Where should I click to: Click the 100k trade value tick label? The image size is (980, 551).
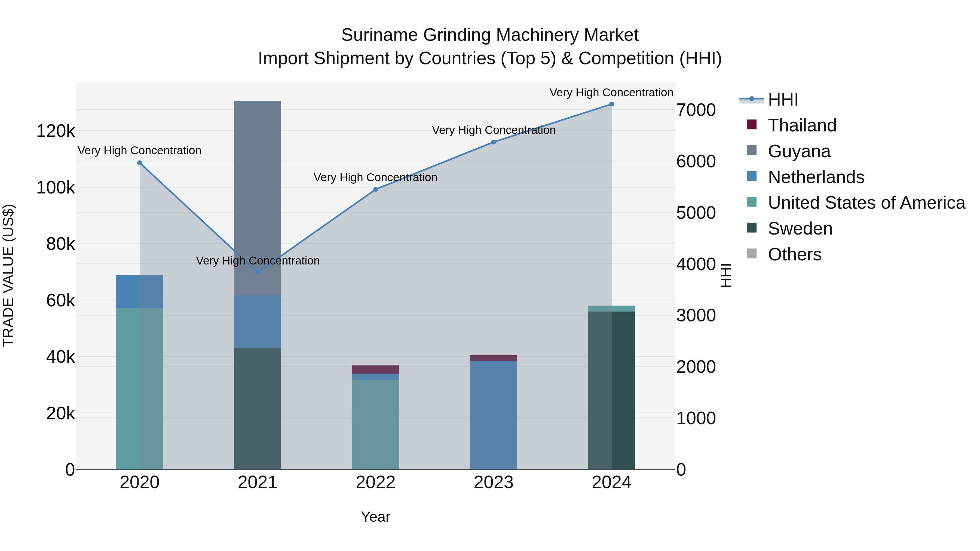click(56, 188)
